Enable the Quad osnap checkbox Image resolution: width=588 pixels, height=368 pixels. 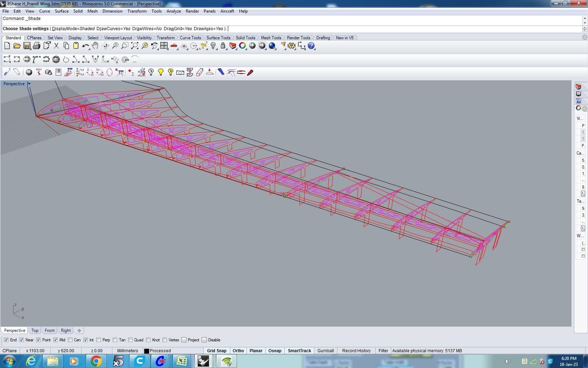coord(131,340)
